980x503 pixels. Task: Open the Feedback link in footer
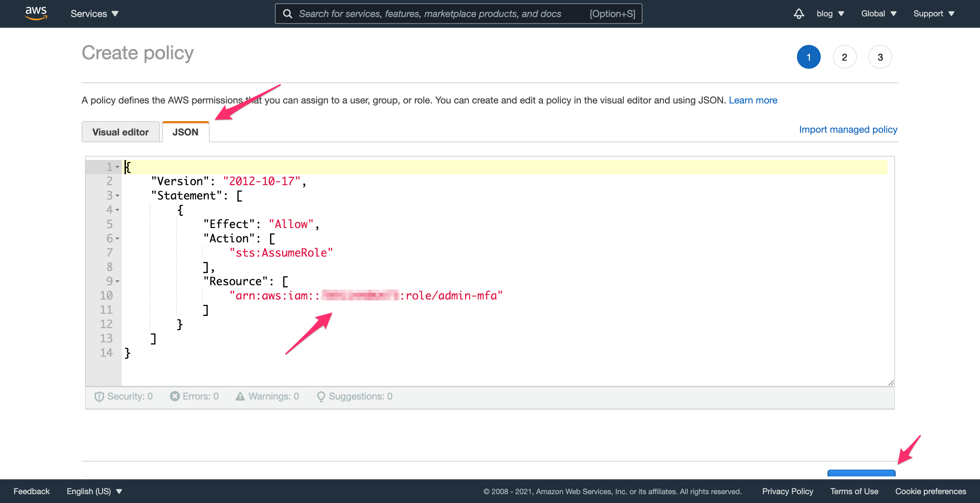click(32, 491)
